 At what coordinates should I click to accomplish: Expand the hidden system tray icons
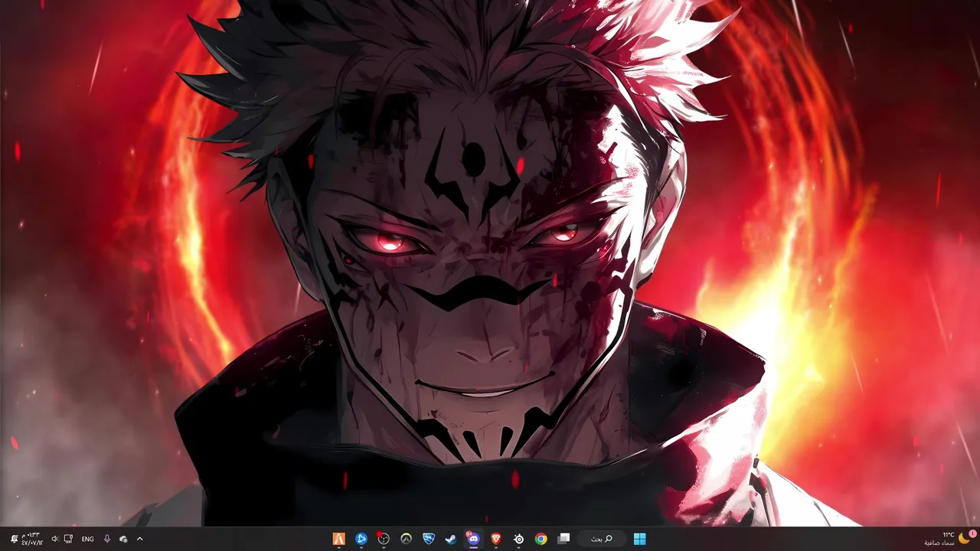click(139, 539)
